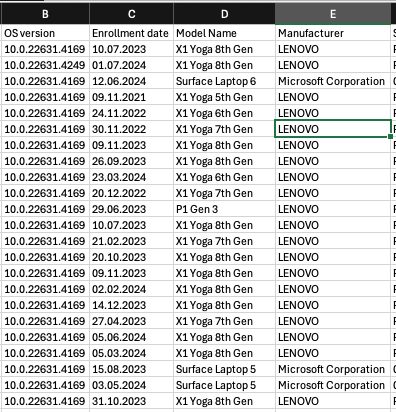396x412 pixels.
Task: Select enrollment date 15.08.2023
Action: click(132, 369)
